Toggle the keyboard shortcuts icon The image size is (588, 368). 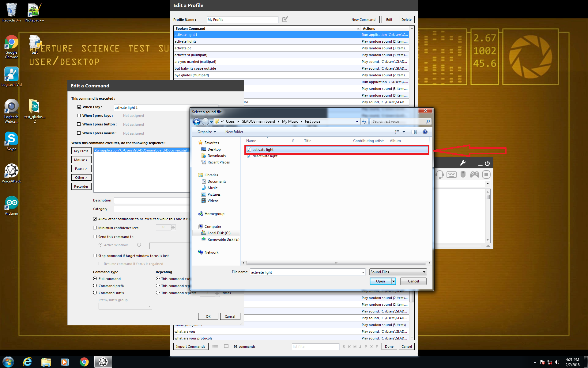coord(451,175)
